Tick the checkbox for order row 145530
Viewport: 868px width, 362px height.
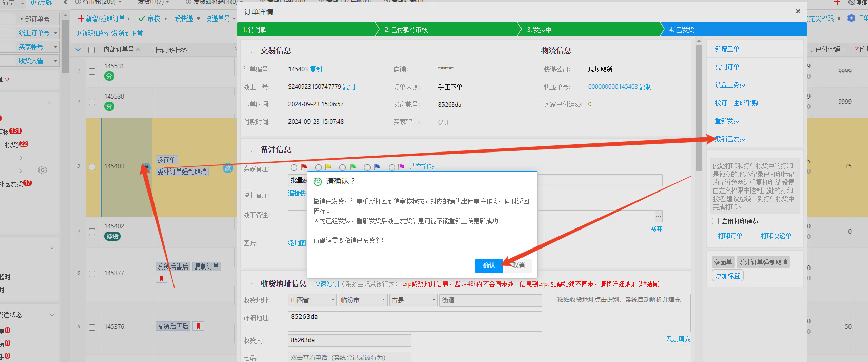[x=92, y=102]
